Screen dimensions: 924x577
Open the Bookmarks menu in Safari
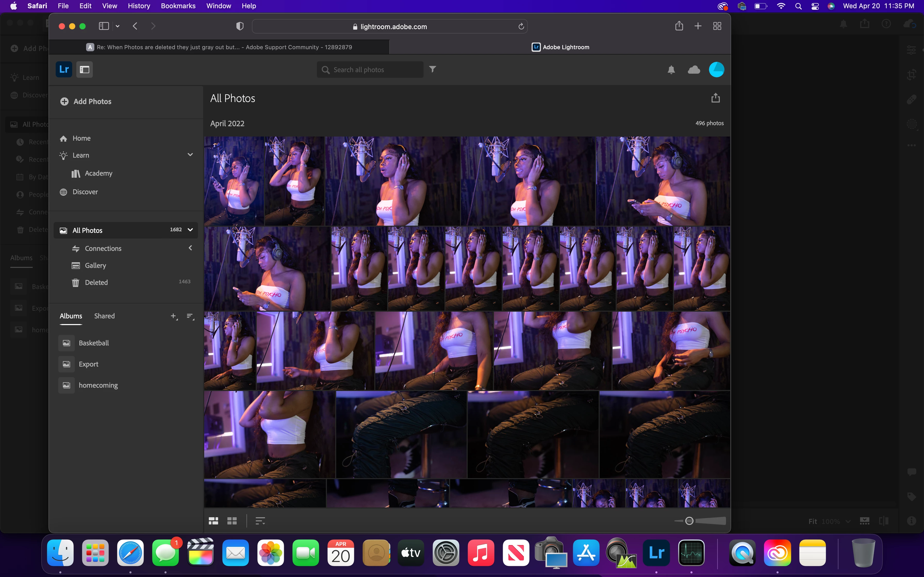click(x=178, y=6)
